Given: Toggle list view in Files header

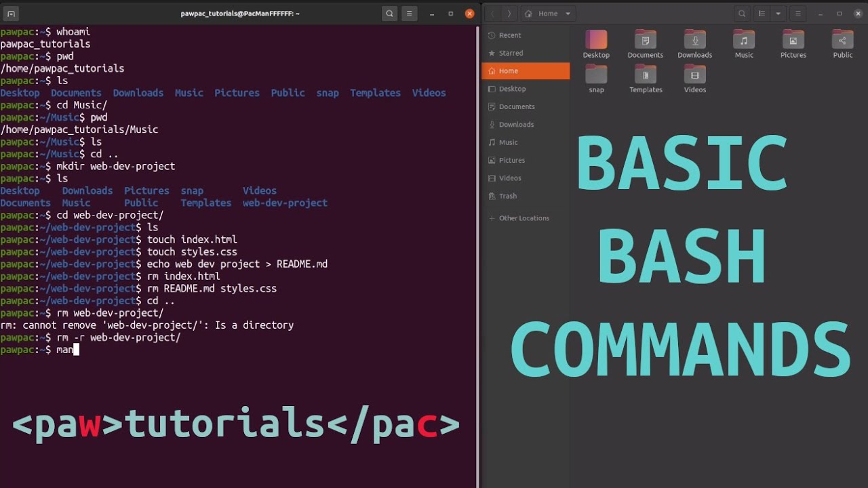Looking at the screenshot, I should click(x=762, y=14).
